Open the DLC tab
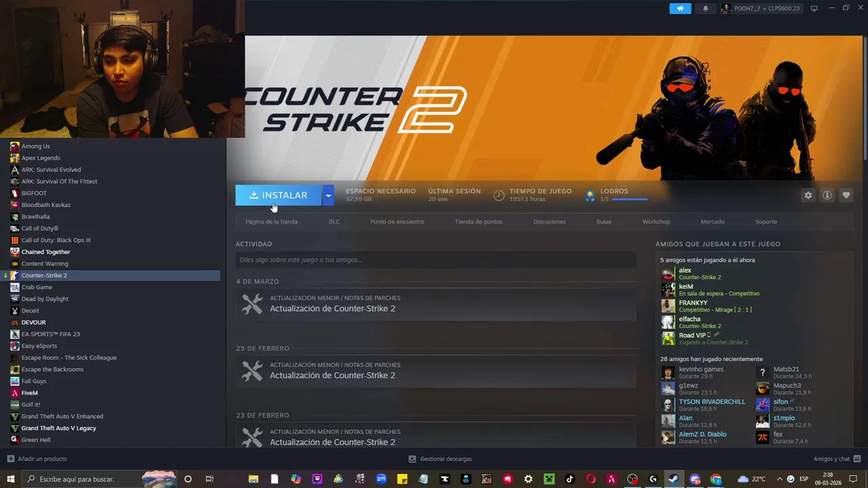This screenshot has height=488, width=868. (x=334, y=222)
